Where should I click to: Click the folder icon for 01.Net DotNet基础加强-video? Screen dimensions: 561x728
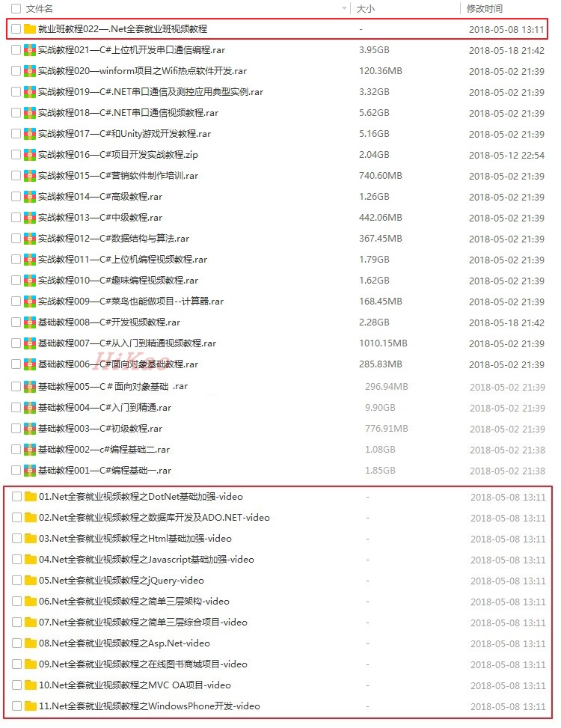point(31,496)
